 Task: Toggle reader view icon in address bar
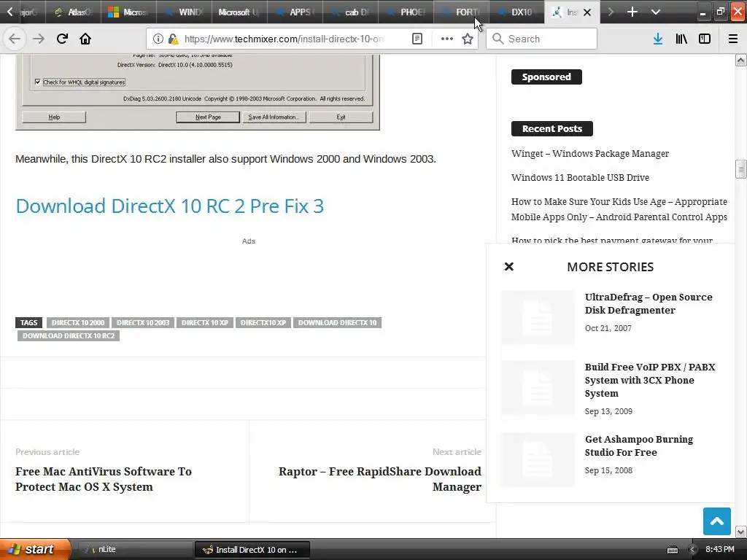[x=417, y=39]
